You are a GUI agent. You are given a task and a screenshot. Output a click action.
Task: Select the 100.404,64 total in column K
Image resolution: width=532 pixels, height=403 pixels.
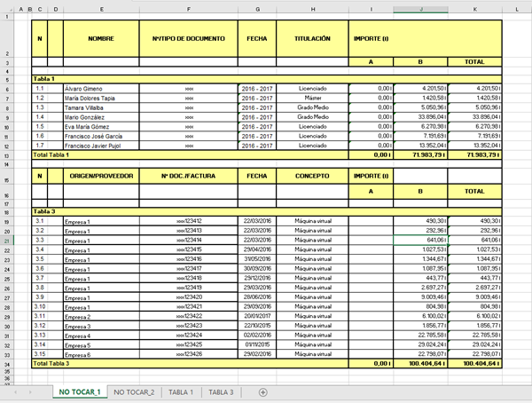tap(474, 364)
